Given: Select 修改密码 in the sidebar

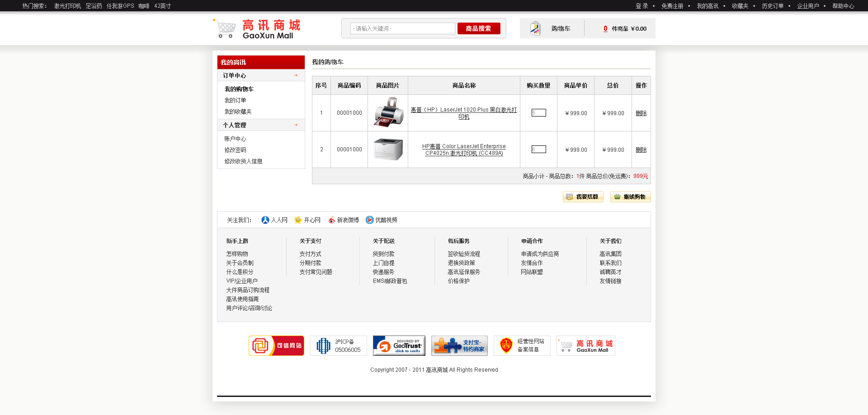Looking at the screenshot, I should (235, 150).
